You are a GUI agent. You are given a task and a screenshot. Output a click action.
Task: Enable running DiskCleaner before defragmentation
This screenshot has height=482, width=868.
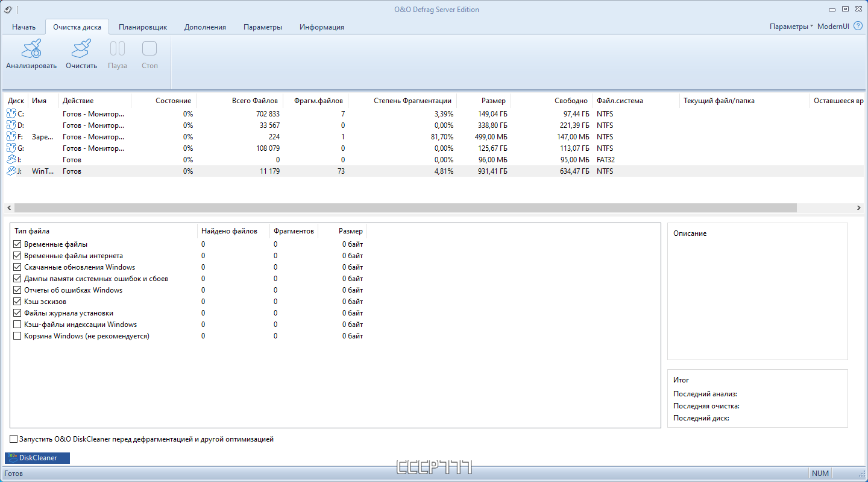click(x=14, y=439)
